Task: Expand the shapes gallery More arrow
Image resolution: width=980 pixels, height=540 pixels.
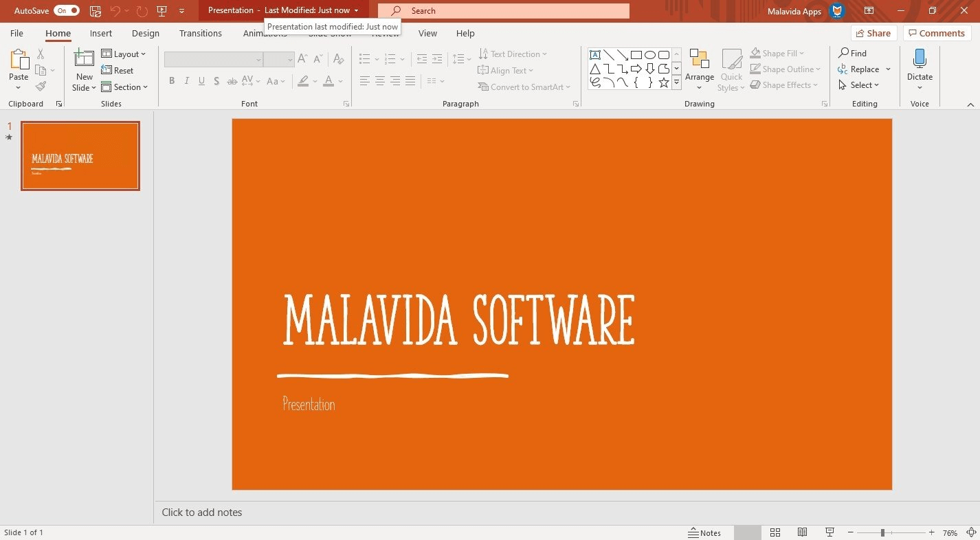Action: [x=676, y=82]
